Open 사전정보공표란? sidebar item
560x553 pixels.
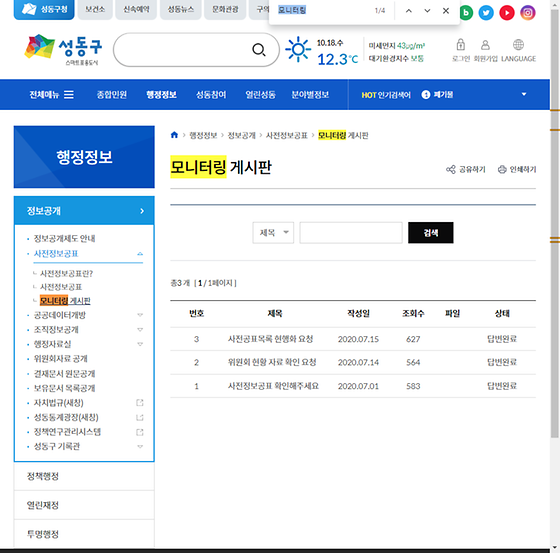pyautogui.click(x=66, y=274)
